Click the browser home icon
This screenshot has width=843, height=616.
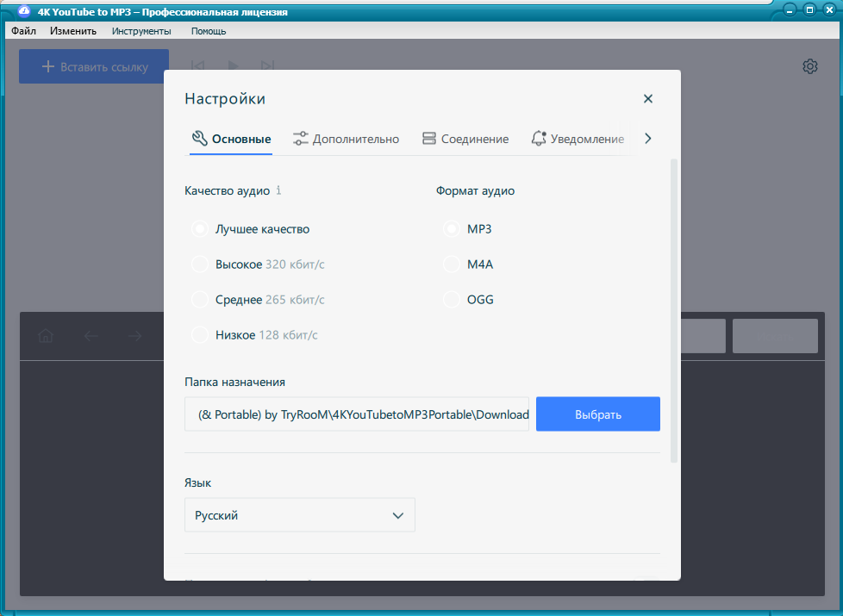tap(46, 336)
